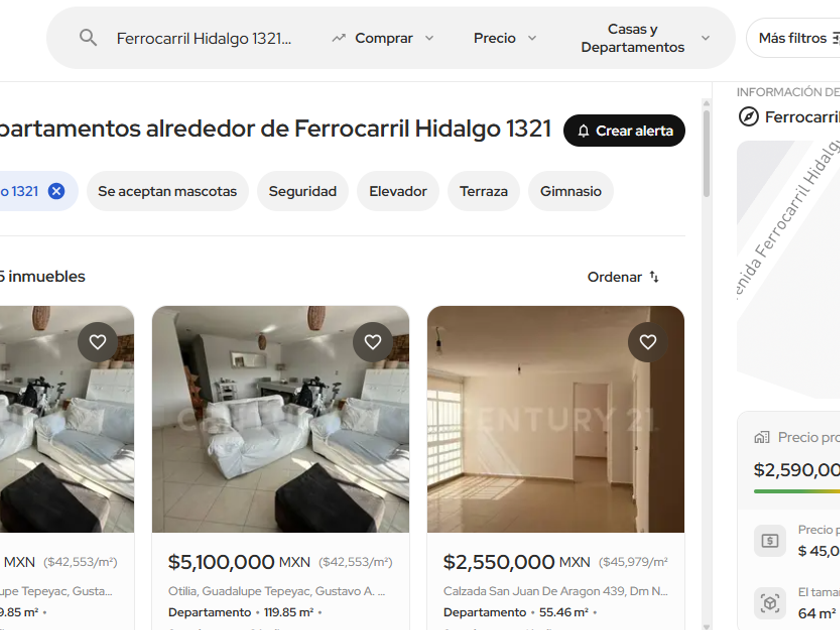Expand the Precio dropdown
This screenshot has height=630, width=840.
point(505,38)
